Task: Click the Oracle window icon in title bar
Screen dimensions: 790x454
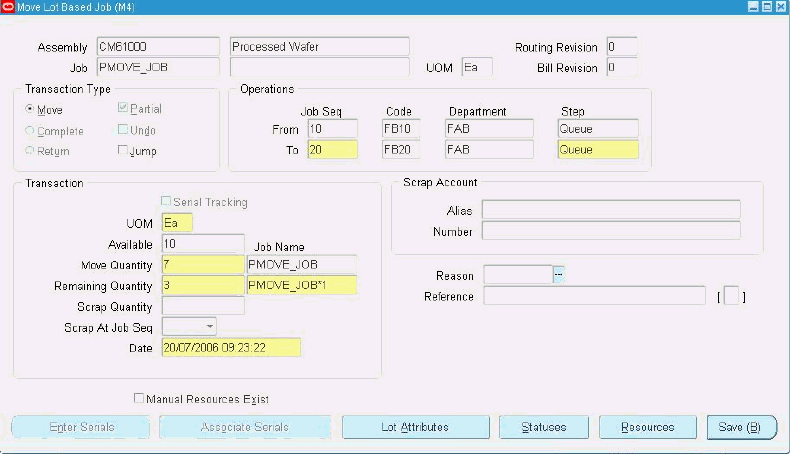Action: point(8,7)
